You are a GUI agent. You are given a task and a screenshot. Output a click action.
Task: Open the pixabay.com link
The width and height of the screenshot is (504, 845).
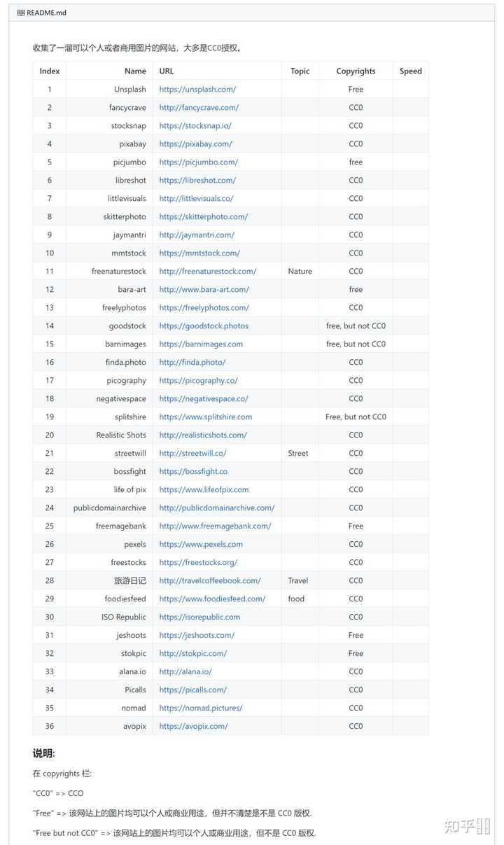tap(195, 144)
